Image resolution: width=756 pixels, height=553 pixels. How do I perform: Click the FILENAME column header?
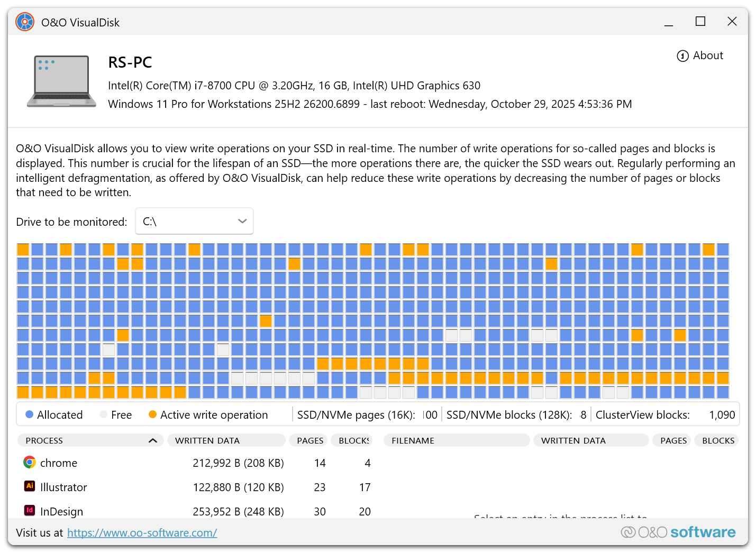tap(456, 440)
